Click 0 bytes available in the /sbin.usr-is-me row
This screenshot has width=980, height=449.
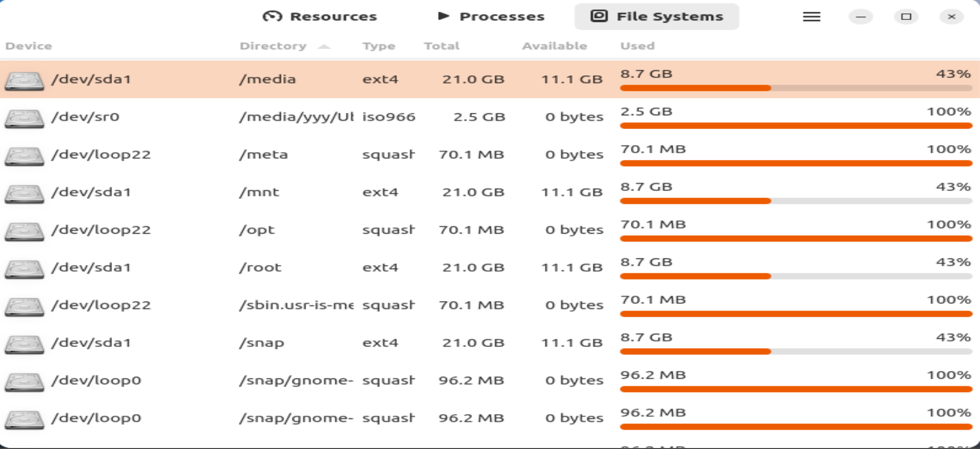574,305
